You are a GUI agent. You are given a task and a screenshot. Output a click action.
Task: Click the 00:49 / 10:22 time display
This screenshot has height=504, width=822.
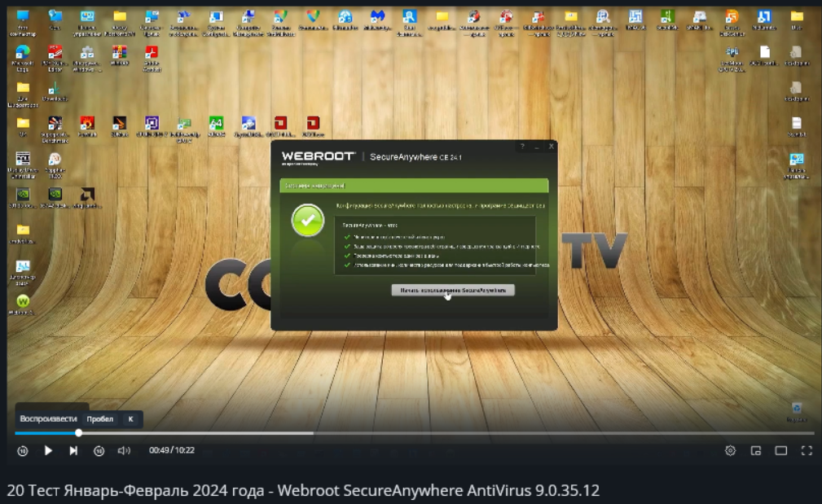coord(171,450)
